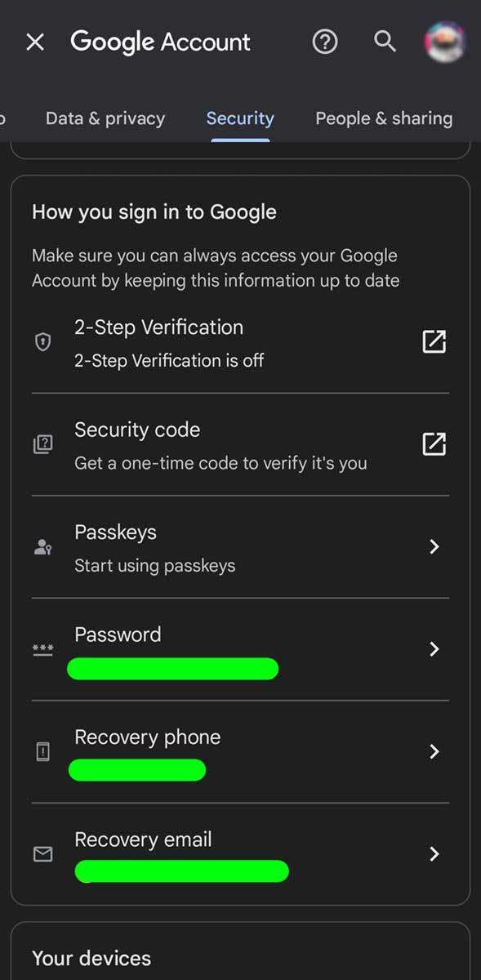This screenshot has height=980, width=481.
Task: Click the phone icon beside Recovery phone
Action: (42, 751)
